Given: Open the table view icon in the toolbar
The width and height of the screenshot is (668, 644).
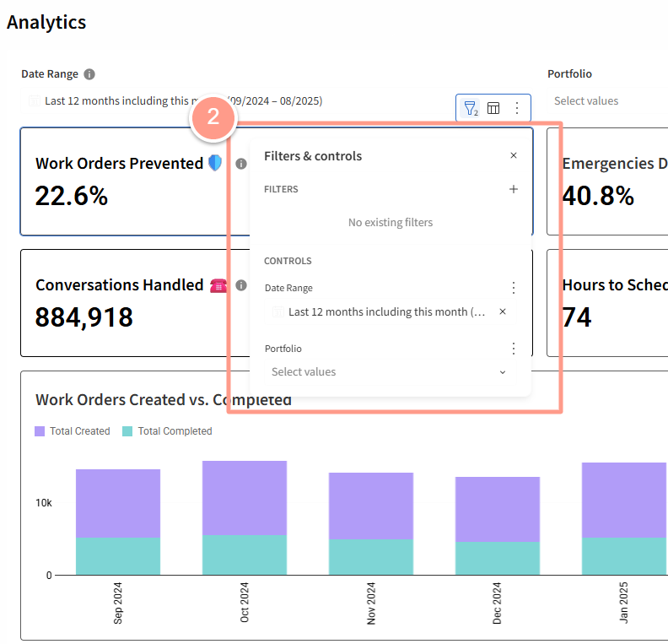Looking at the screenshot, I should (493, 108).
